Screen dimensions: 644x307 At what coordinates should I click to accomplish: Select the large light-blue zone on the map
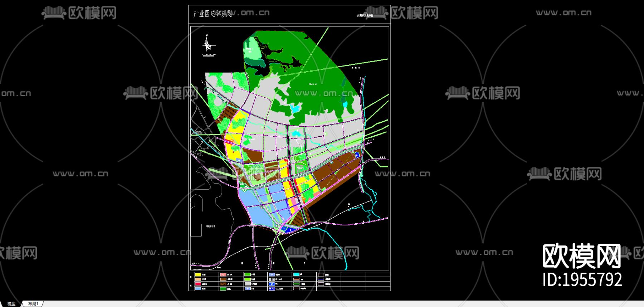pyautogui.click(x=258, y=213)
